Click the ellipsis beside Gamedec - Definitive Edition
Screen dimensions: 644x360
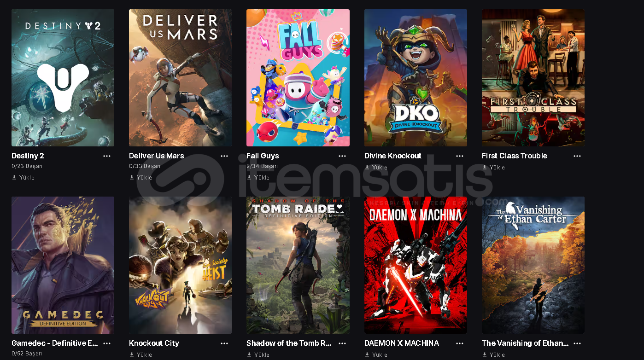click(x=107, y=343)
